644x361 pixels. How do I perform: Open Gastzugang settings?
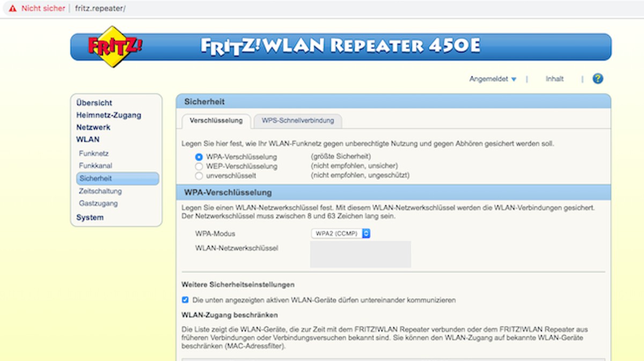[98, 203]
